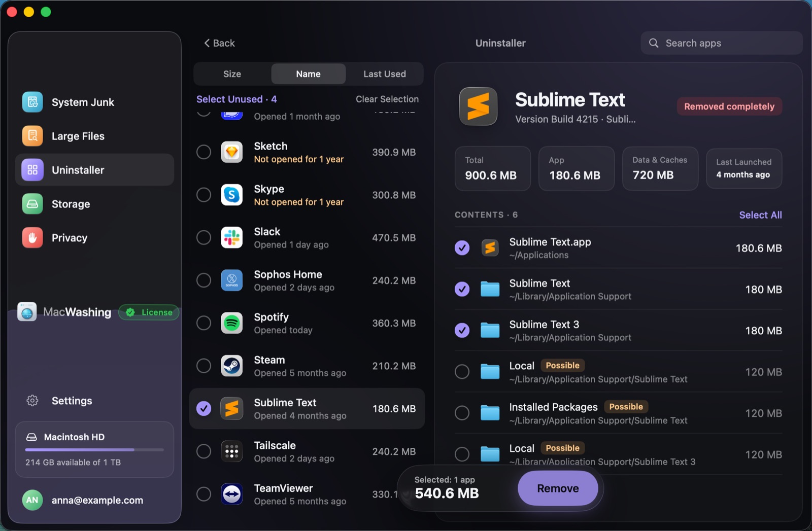Click the anna@example.com avatar icon

[x=32, y=500]
